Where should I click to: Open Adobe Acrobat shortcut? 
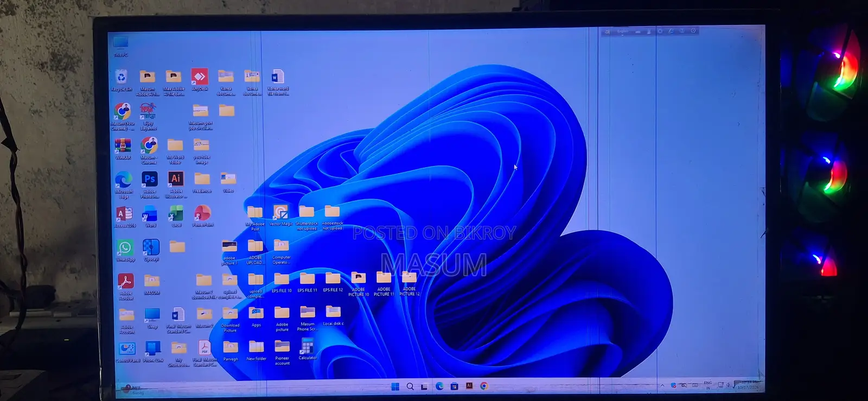click(x=126, y=287)
